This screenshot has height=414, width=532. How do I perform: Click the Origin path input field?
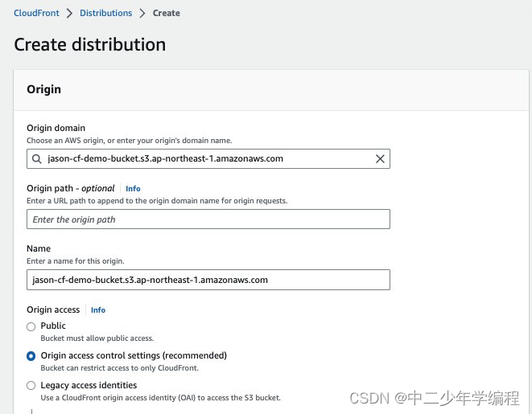(208, 219)
